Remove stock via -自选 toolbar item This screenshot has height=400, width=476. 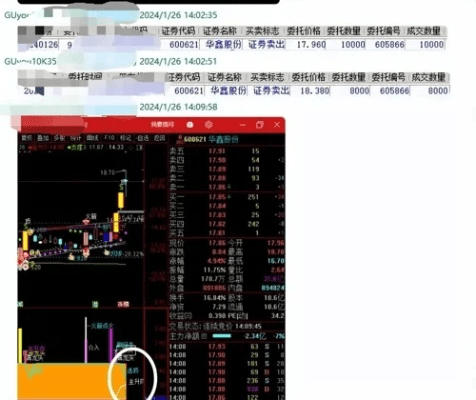point(142,138)
